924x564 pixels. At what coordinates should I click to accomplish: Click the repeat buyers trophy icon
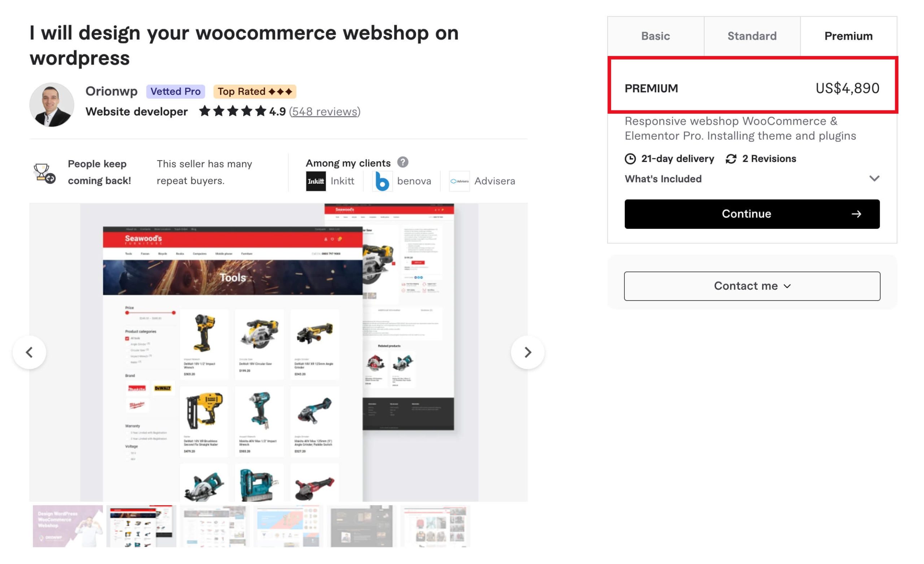pos(44,173)
